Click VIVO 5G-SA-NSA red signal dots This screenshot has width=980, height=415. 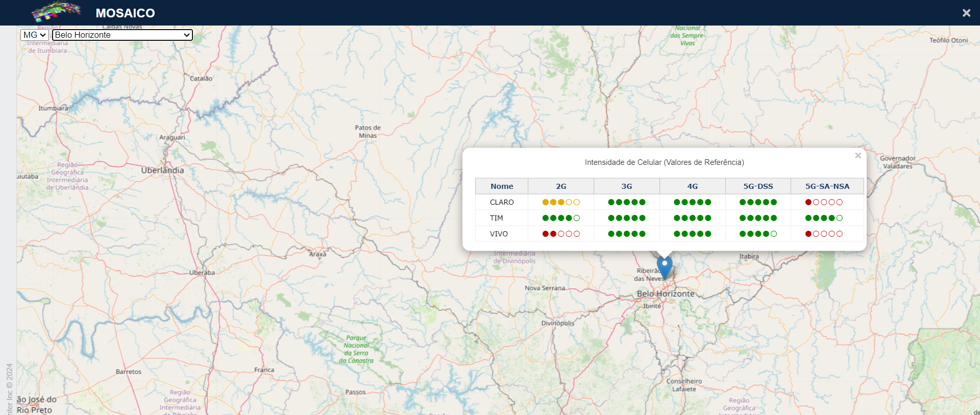tap(824, 234)
